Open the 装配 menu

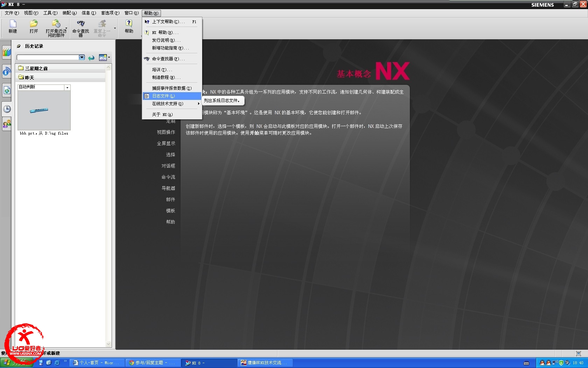[x=69, y=13]
